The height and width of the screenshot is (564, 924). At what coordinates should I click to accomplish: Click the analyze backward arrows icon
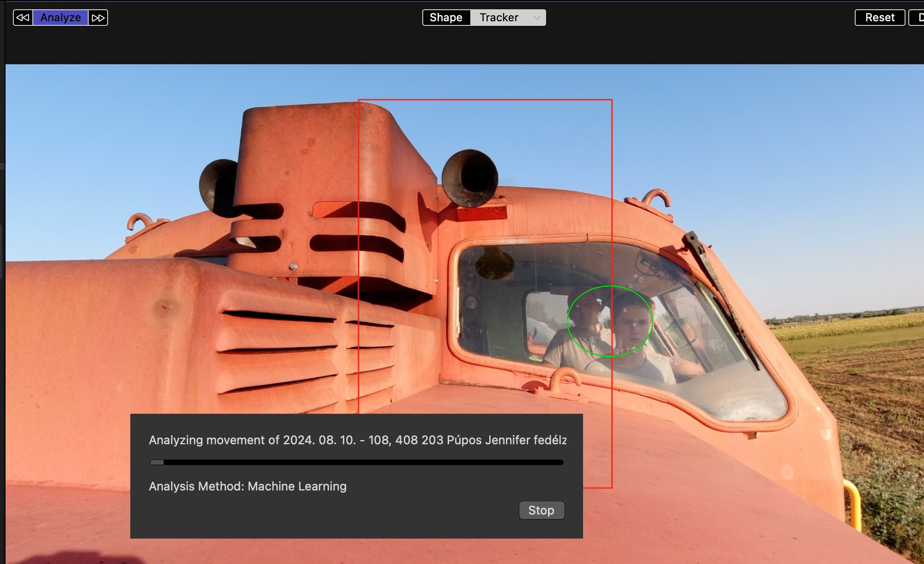point(23,18)
